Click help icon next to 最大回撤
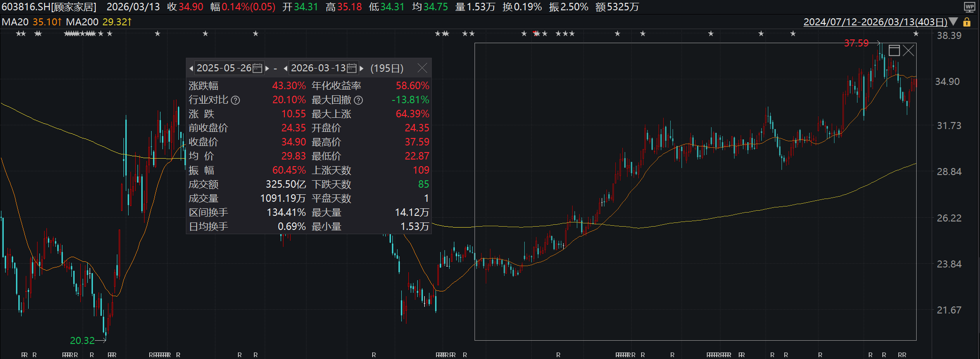 (359, 100)
